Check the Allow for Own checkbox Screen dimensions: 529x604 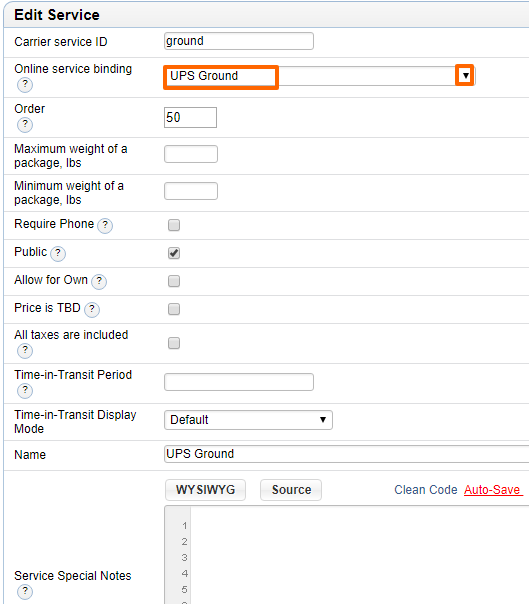click(x=174, y=281)
